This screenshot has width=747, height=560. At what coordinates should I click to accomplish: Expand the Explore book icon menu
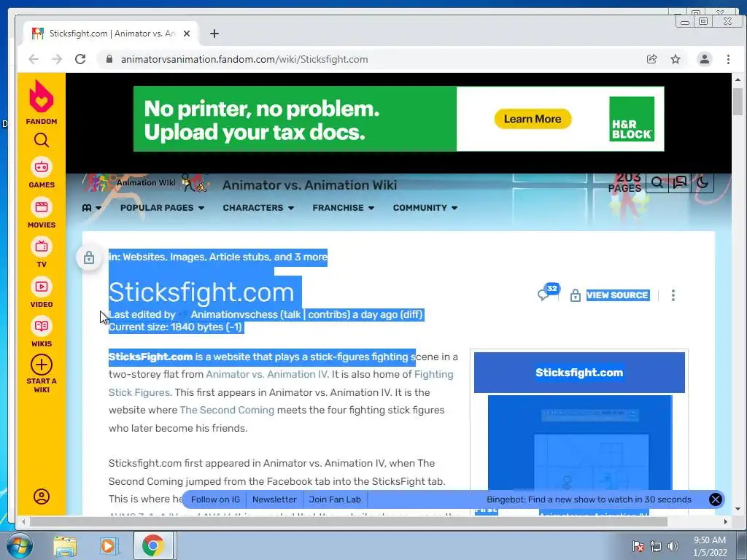[x=91, y=208]
